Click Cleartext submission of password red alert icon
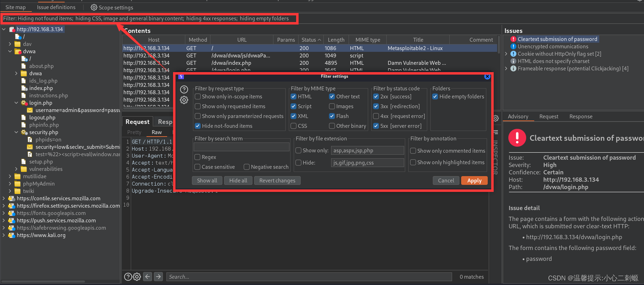 (513, 39)
